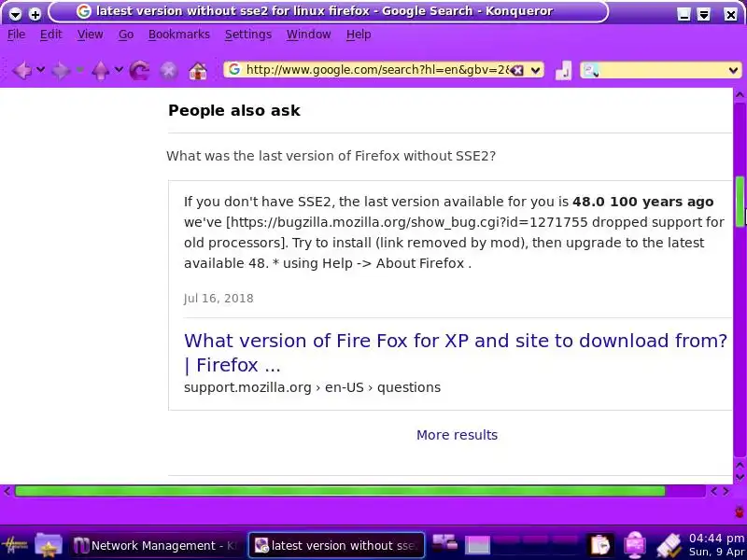The width and height of the screenshot is (747, 560).
Task: Click the Google favicon in location bar
Action: click(234, 69)
